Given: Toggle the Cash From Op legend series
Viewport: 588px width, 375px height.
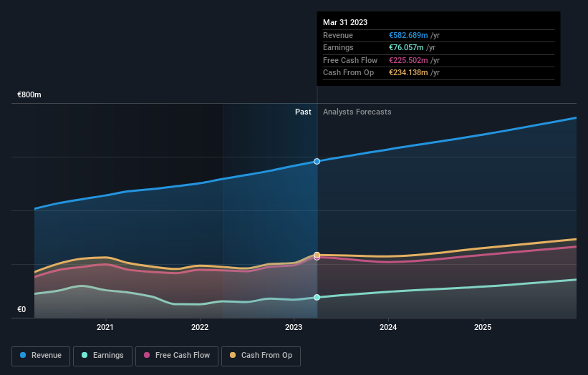Looking at the screenshot, I should (x=261, y=356).
